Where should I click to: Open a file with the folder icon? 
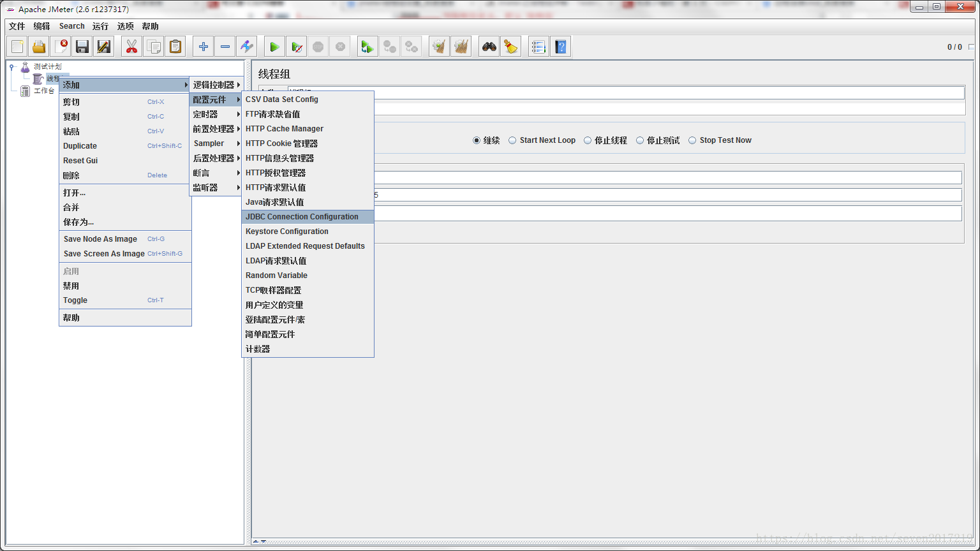[x=39, y=47]
